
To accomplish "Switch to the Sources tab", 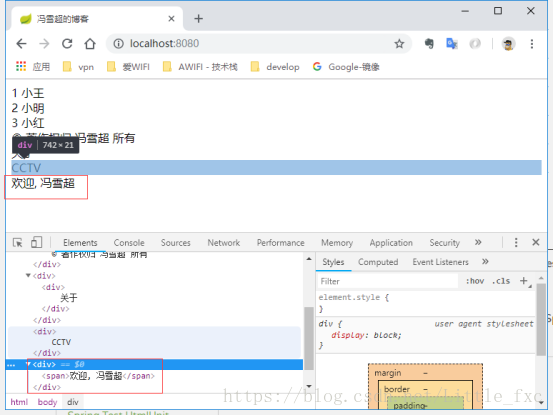I will (176, 243).
